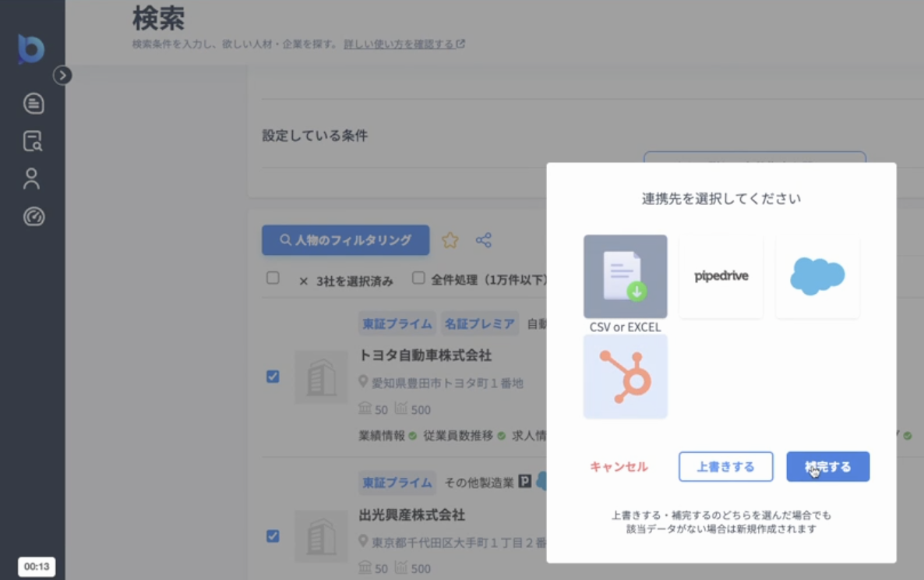
Task: Click the 出光興産株式会社 building thumbnail
Action: pos(322,536)
